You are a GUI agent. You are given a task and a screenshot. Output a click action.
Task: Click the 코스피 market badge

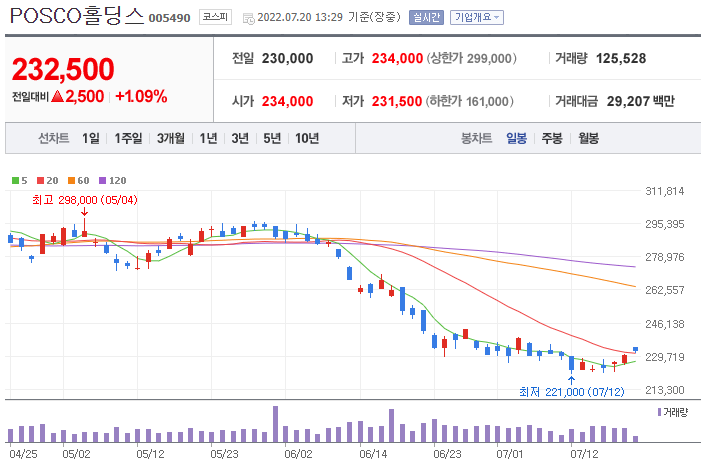click(215, 17)
